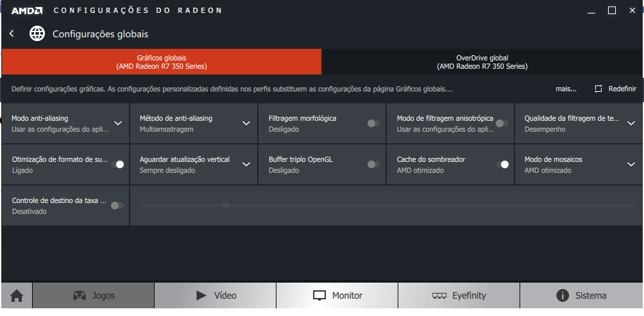This screenshot has width=644, height=316.
Task: Select Gráficos globais tab
Action: pos(162,62)
